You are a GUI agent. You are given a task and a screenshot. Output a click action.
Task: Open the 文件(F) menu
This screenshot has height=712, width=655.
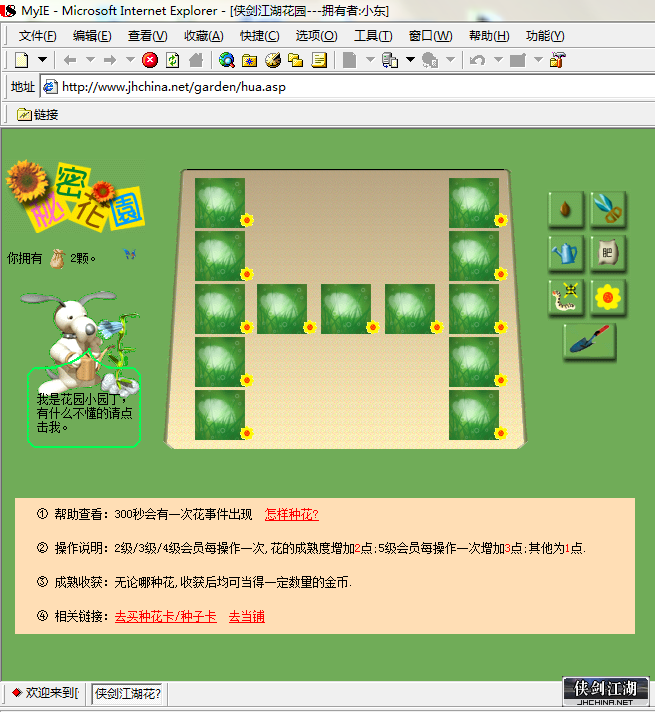tap(38, 35)
